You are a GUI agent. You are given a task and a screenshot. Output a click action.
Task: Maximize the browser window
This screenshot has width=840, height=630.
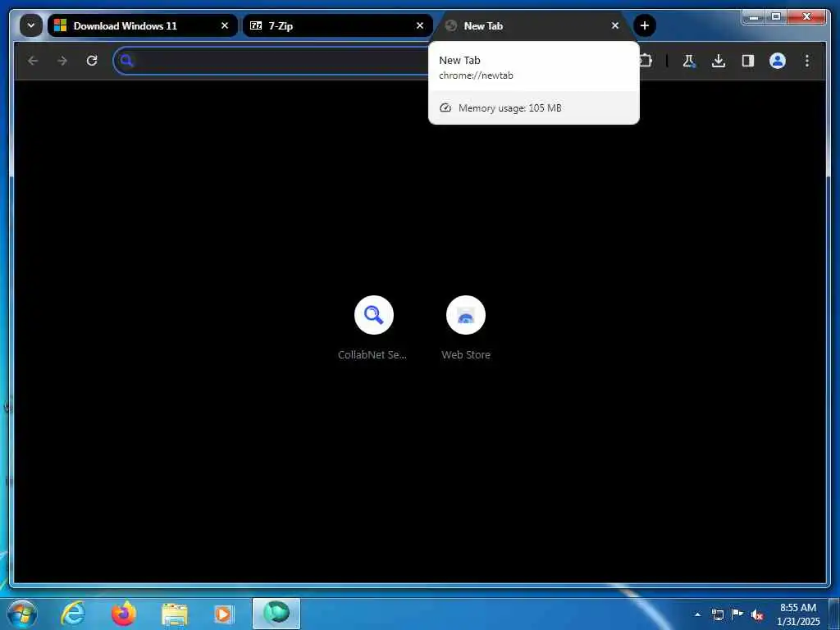pos(776,17)
